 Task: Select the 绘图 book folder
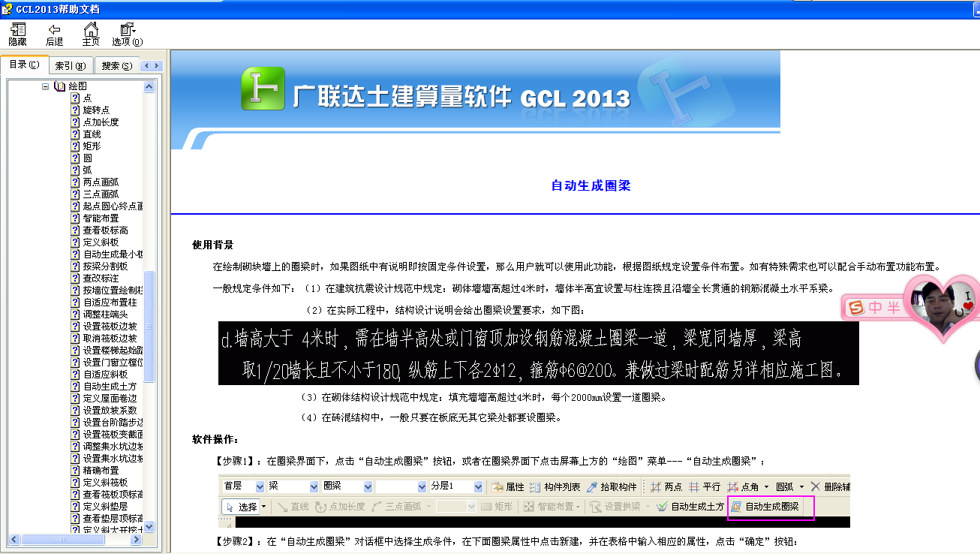[71, 86]
